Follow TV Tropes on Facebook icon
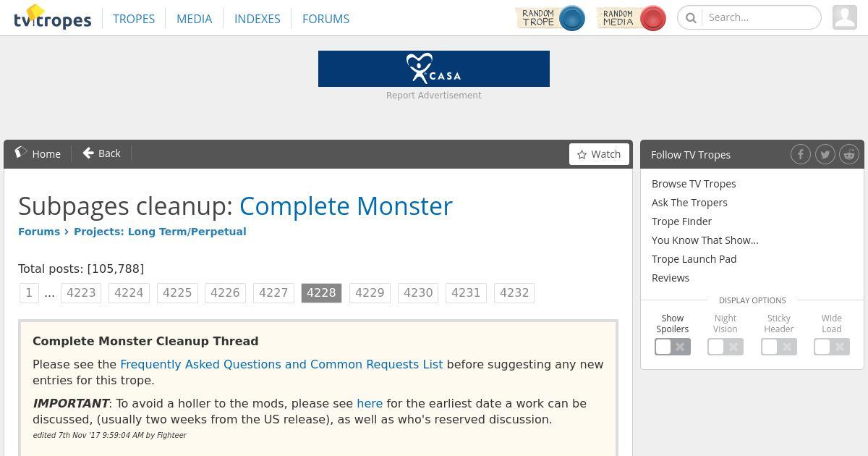This screenshot has width=868, height=456. [x=801, y=154]
